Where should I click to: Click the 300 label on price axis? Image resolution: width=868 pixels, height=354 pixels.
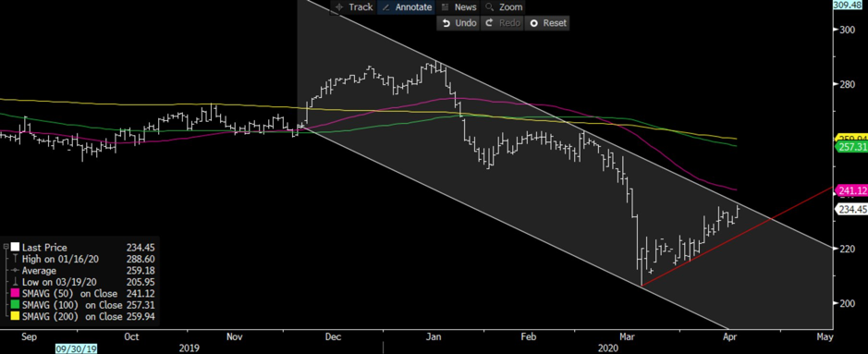pyautogui.click(x=848, y=30)
